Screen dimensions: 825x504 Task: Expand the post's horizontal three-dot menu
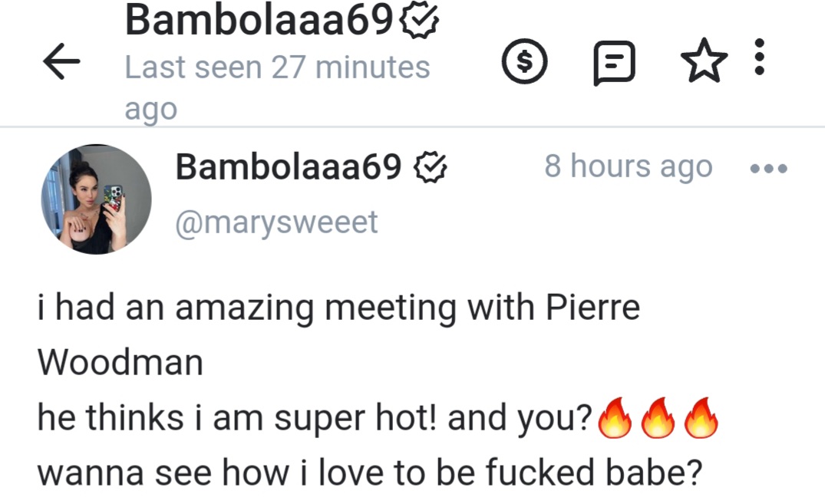click(768, 169)
